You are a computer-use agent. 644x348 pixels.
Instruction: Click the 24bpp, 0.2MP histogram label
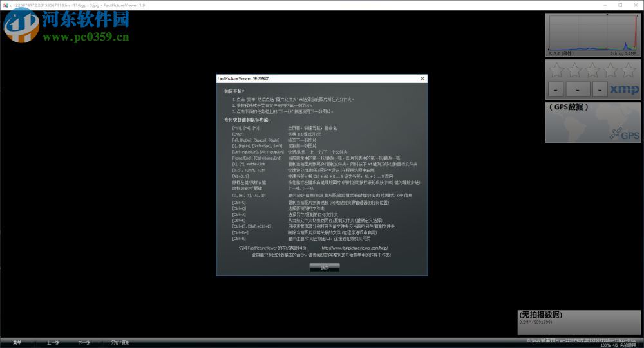[x=623, y=53]
